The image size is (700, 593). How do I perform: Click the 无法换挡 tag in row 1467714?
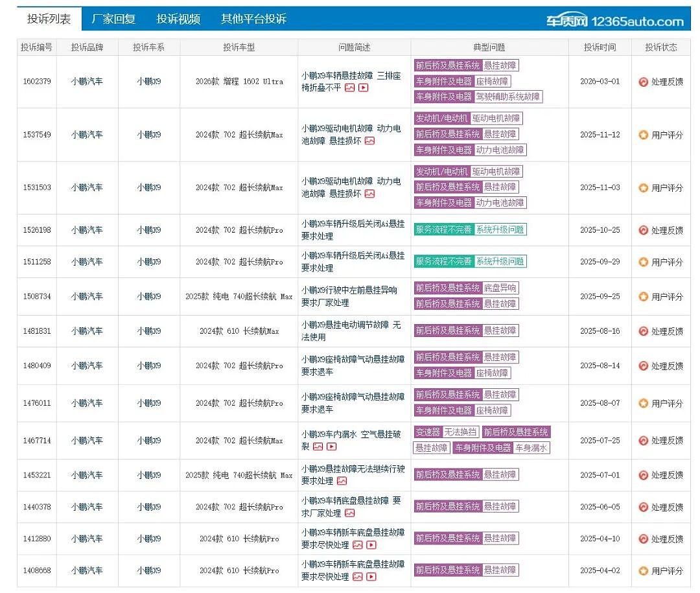(x=461, y=432)
